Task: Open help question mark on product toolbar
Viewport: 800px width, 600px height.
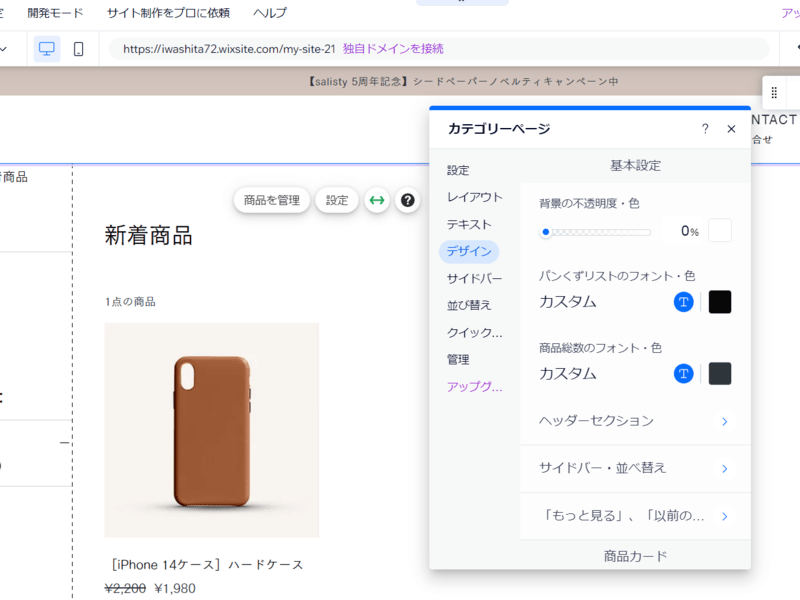Action: [x=407, y=200]
